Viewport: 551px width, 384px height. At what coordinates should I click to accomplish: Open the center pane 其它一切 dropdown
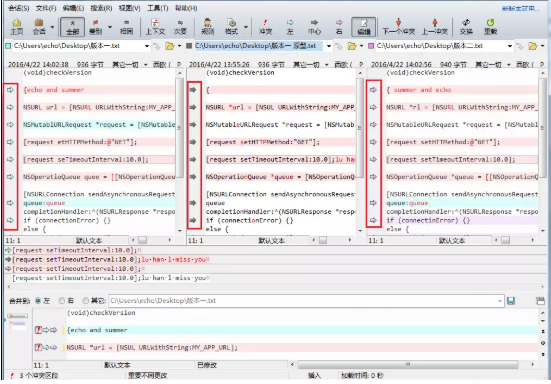(311, 64)
